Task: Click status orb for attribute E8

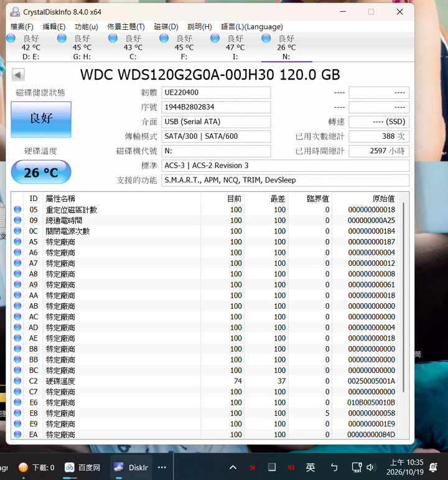Action: (x=18, y=413)
